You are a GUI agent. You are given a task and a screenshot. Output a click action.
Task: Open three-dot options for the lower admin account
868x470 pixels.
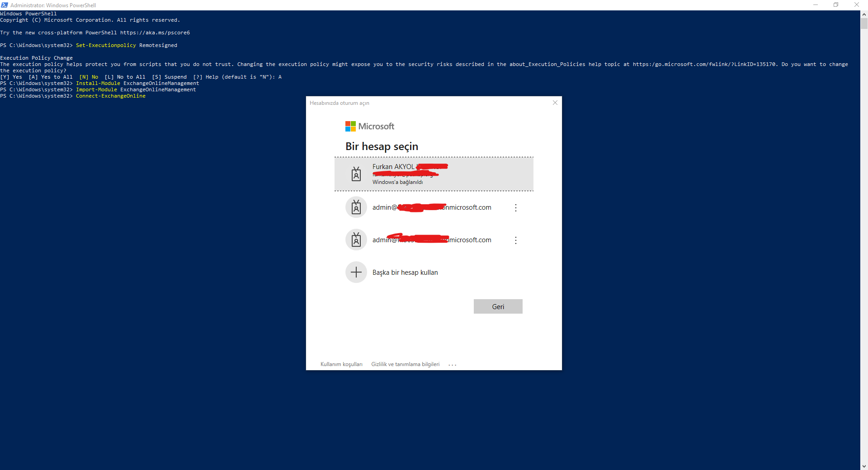[x=515, y=240]
